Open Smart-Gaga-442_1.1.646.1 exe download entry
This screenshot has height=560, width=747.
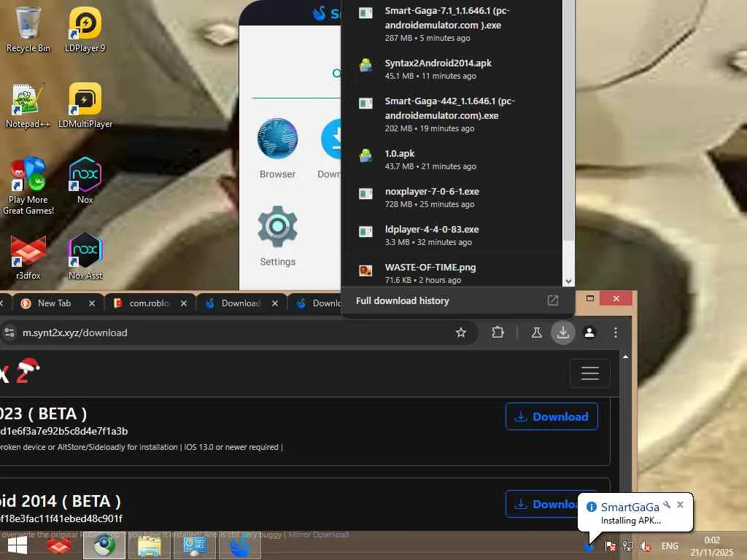pyautogui.click(x=452, y=114)
